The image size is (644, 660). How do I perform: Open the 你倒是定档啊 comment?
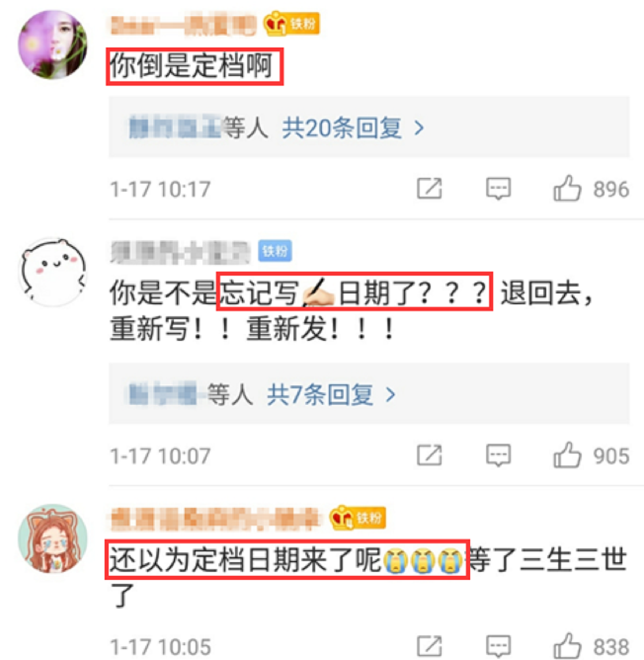(x=195, y=66)
